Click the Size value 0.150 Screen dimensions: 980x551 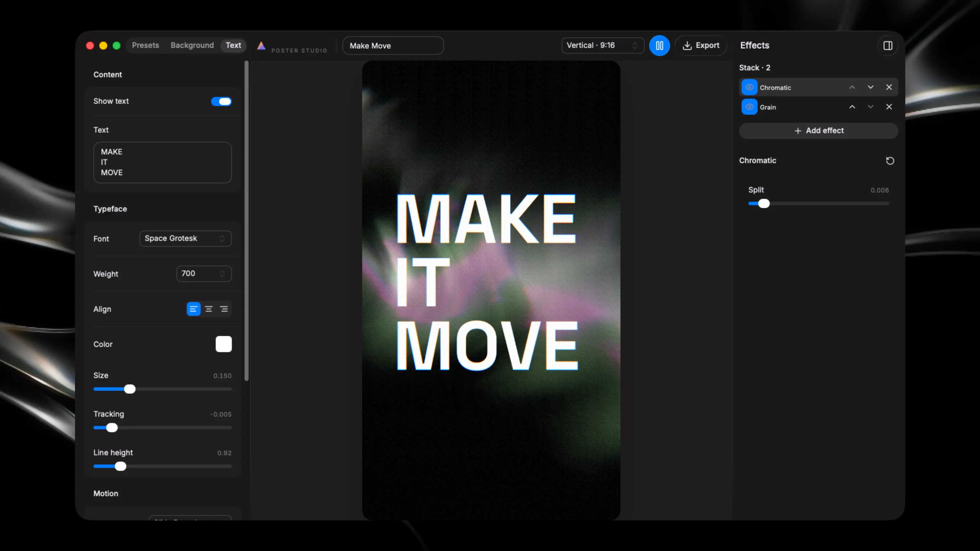point(222,376)
